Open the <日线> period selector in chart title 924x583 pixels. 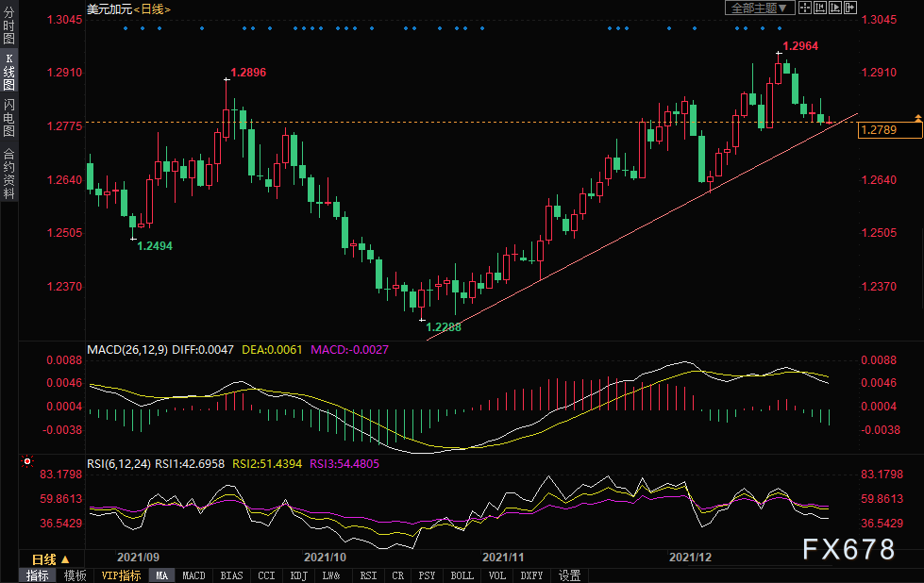tap(152, 8)
